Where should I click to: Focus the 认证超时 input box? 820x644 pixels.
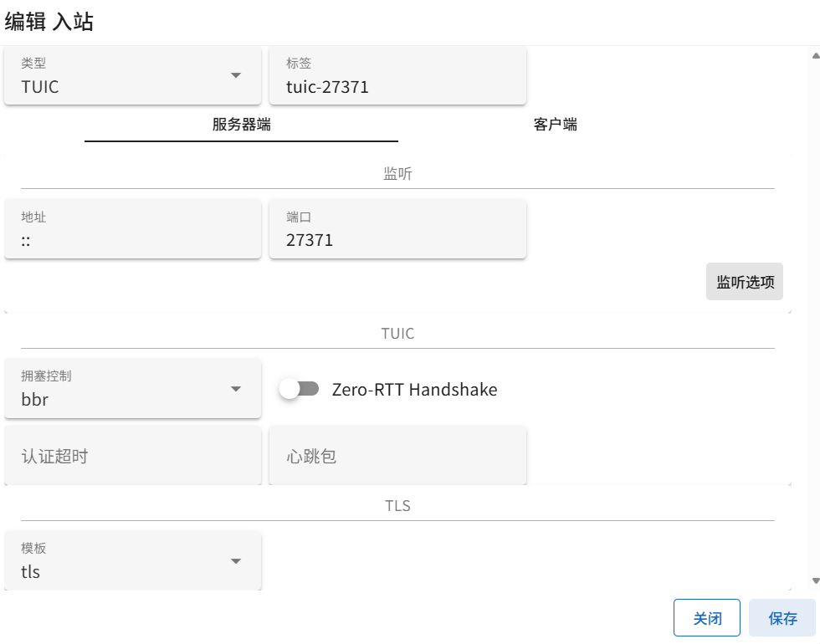pos(132,456)
